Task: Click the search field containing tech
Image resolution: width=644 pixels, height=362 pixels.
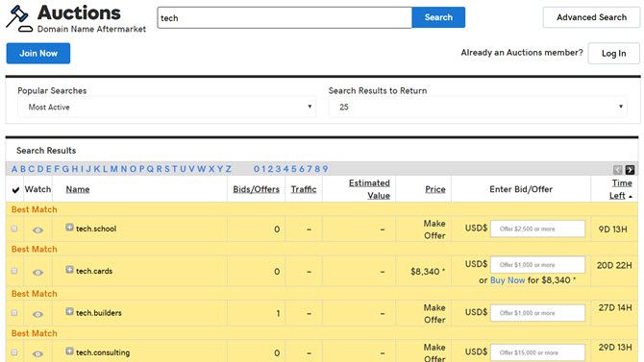Action: pos(285,17)
